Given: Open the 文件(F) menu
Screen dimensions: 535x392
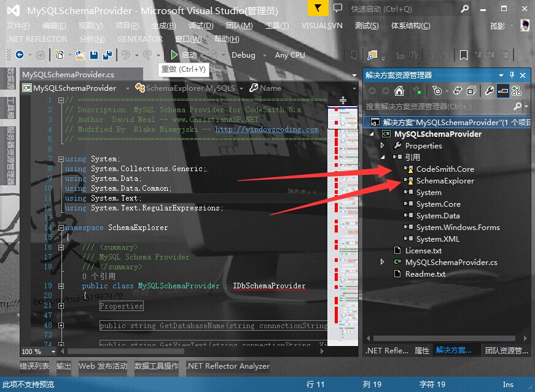Looking at the screenshot, I should (x=18, y=26).
